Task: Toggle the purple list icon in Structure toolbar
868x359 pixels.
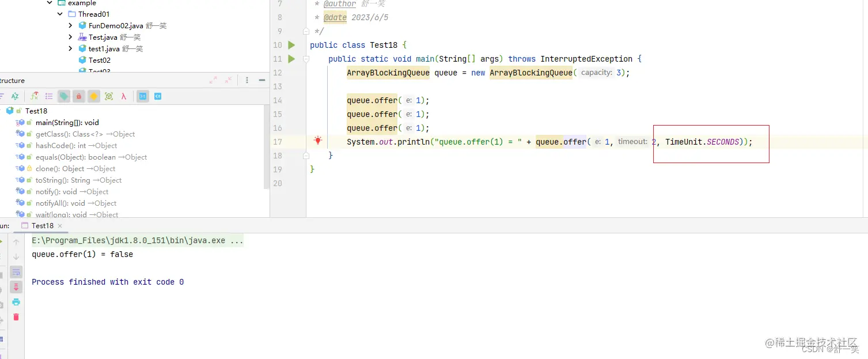Action: [x=49, y=96]
